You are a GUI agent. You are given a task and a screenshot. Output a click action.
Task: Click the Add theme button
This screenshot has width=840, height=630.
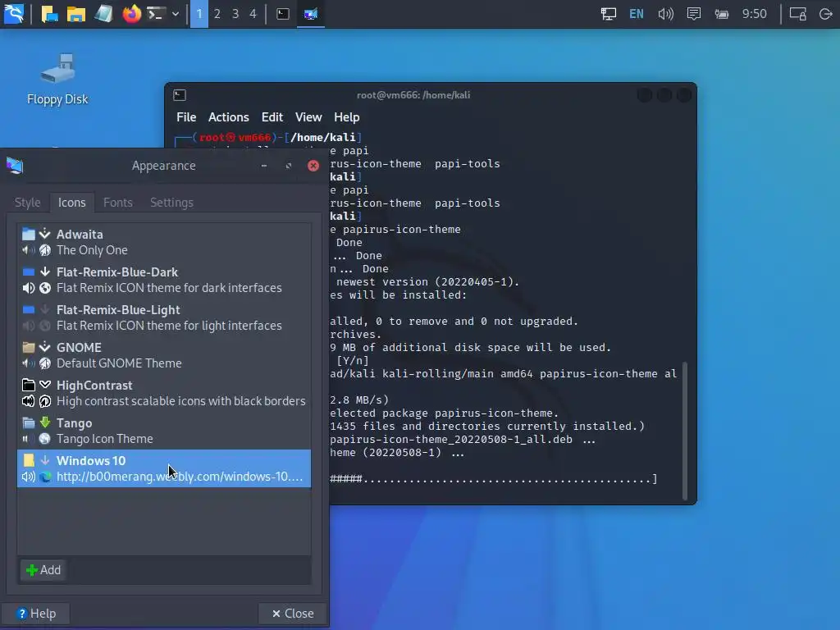(43, 570)
